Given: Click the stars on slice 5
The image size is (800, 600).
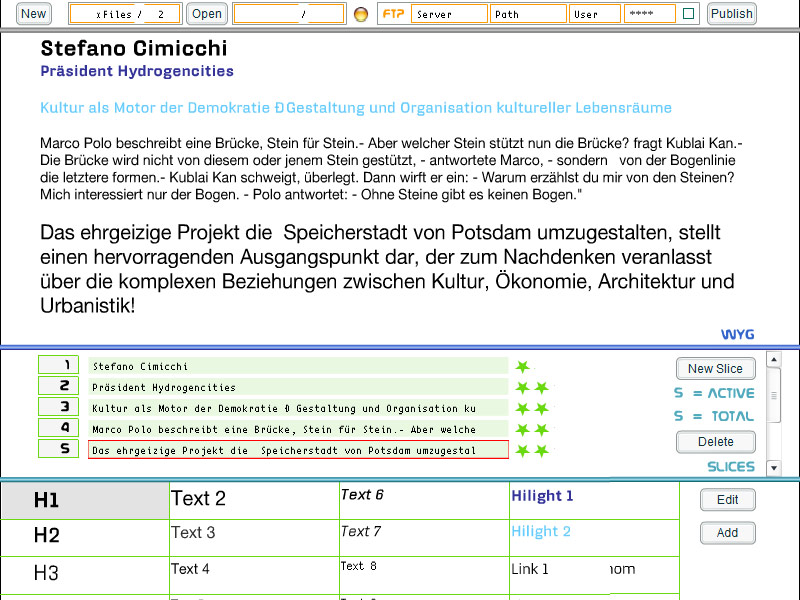Looking at the screenshot, I should [x=532, y=451].
